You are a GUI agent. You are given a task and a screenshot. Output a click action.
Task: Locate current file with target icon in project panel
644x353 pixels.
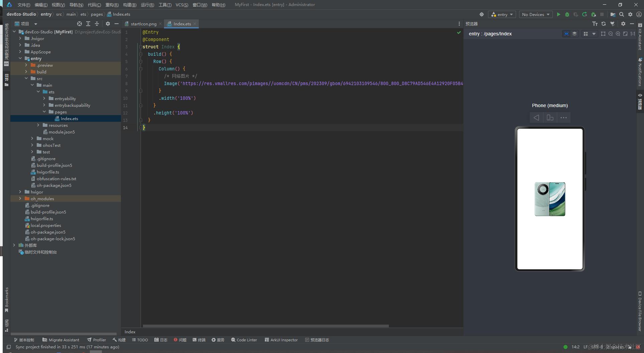click(x=79, y=24)
